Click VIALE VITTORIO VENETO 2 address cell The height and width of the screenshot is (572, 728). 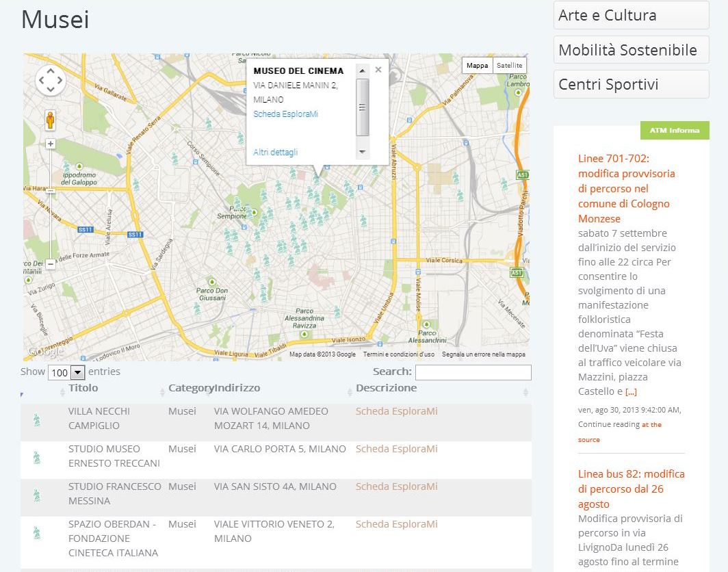pyautogui.click(x=274, y=531)
